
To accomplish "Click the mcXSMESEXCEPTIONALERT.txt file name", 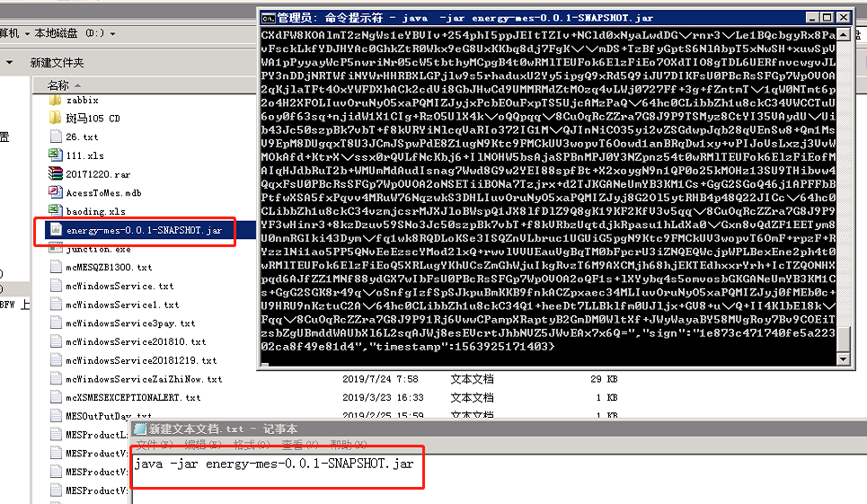I will (133, 397).
